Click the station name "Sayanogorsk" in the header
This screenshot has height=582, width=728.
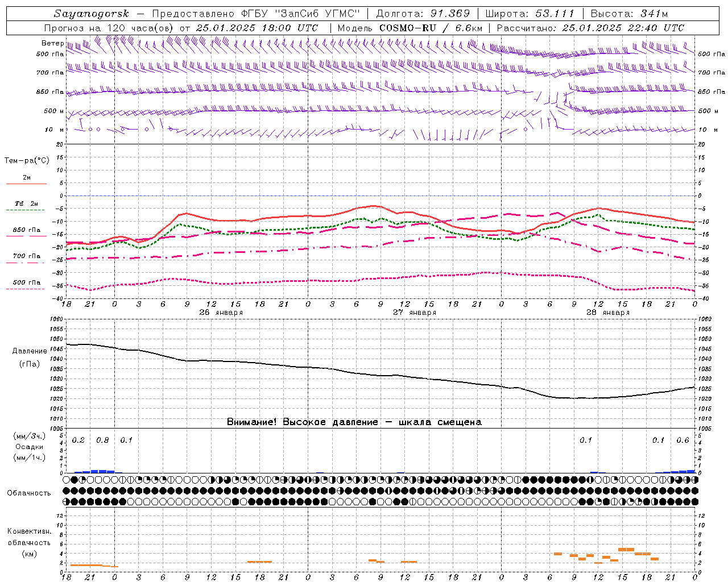[92, 14]
